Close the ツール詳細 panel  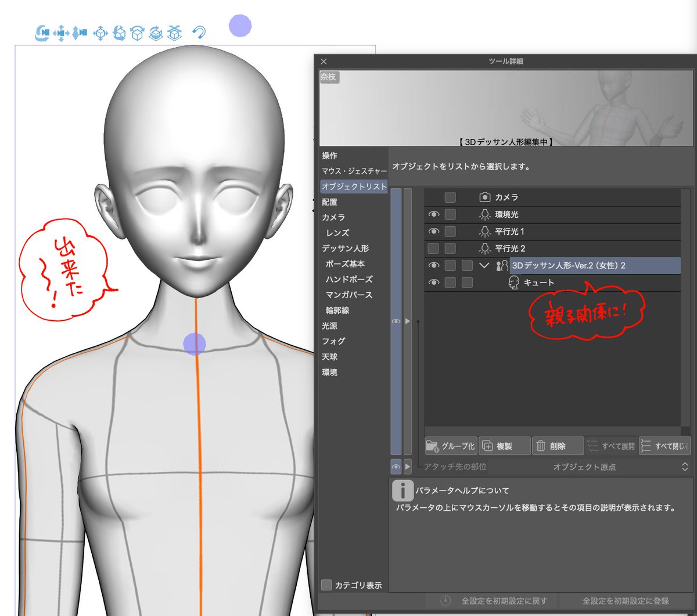point(324,61)
